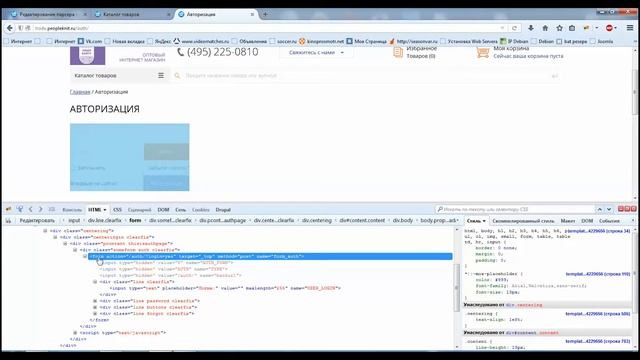Open the Firefox downloads arrow
This screenshot has height=360, width=640.
click(531, 28)
